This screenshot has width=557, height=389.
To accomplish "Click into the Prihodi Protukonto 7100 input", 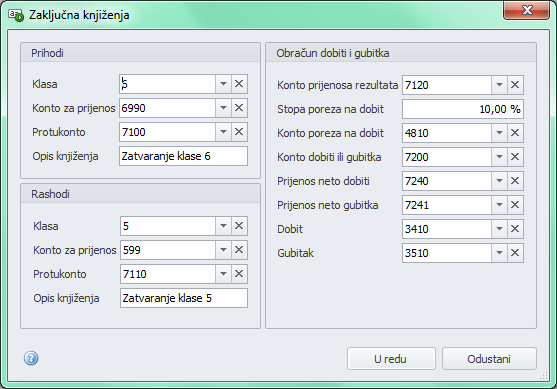I will tap(167, 132).
